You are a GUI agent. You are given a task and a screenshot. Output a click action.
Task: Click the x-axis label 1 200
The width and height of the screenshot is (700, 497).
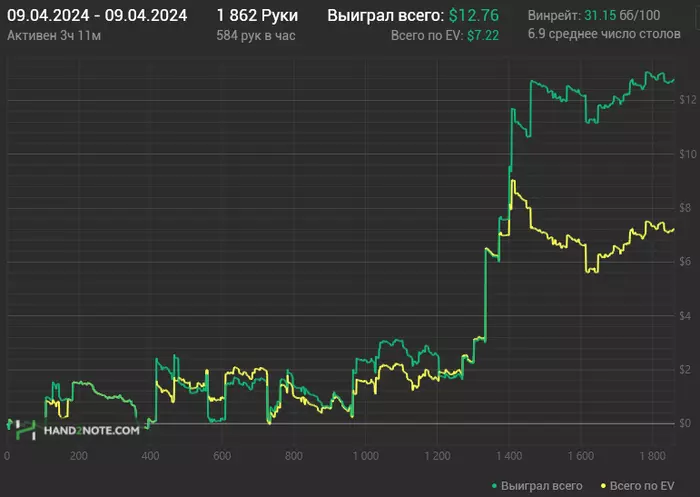click(438, 456)
